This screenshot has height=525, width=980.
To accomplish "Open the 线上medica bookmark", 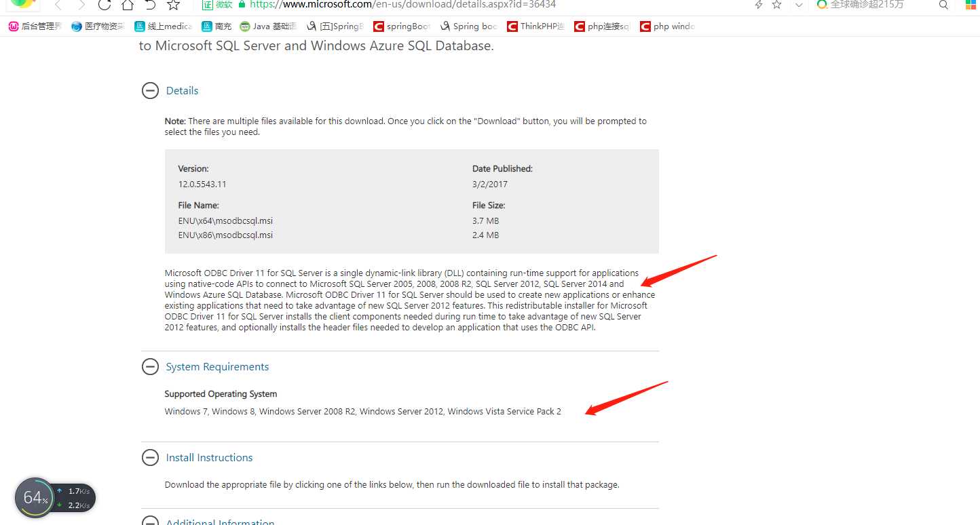I will click(163, 26).
